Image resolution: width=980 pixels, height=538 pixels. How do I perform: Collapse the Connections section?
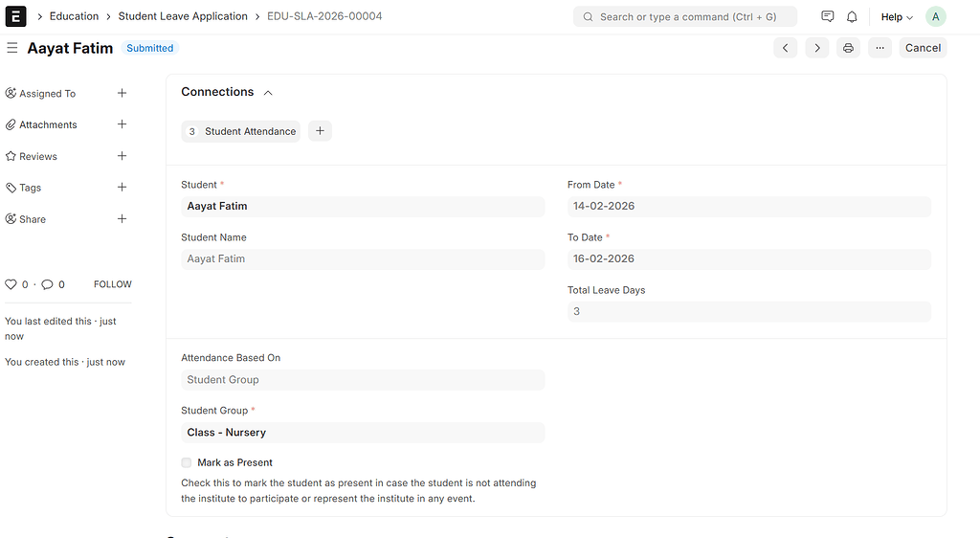(x=268, y=93)
